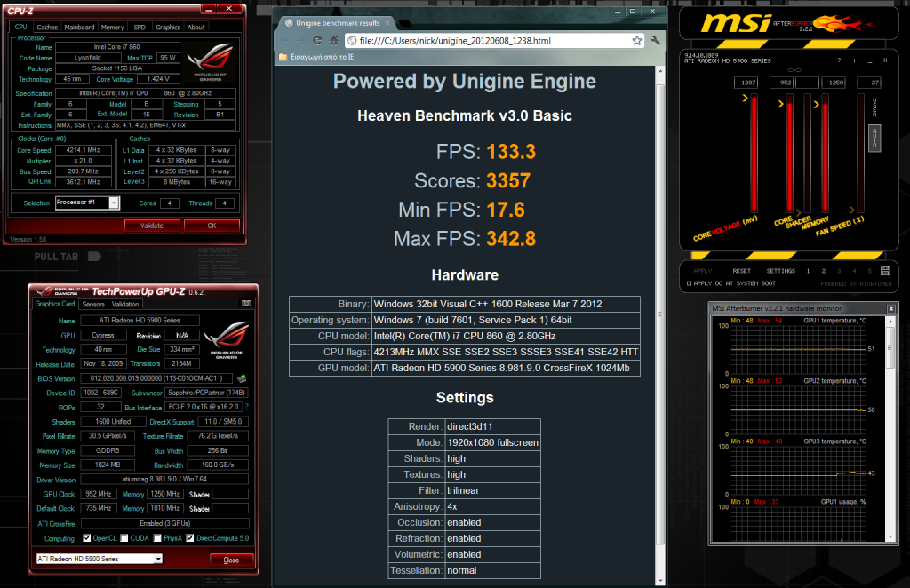The image size is (910, 588).
Task: Click the Afterburner Reset button
Action: pos(742,271)
